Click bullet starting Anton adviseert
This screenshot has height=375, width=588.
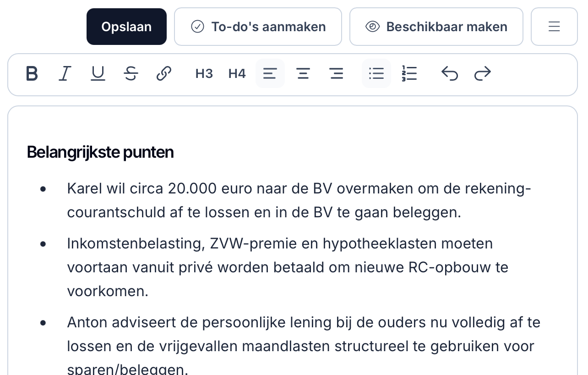pos(304,346)
